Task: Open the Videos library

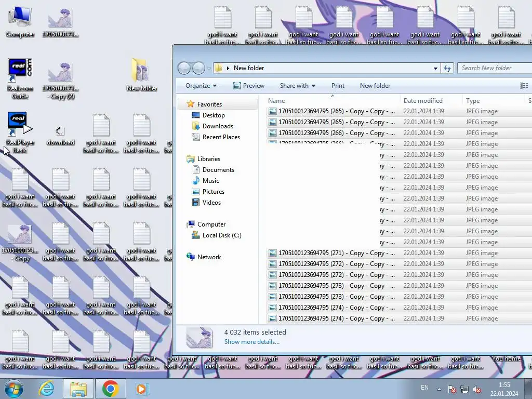Action: (211, 202)
